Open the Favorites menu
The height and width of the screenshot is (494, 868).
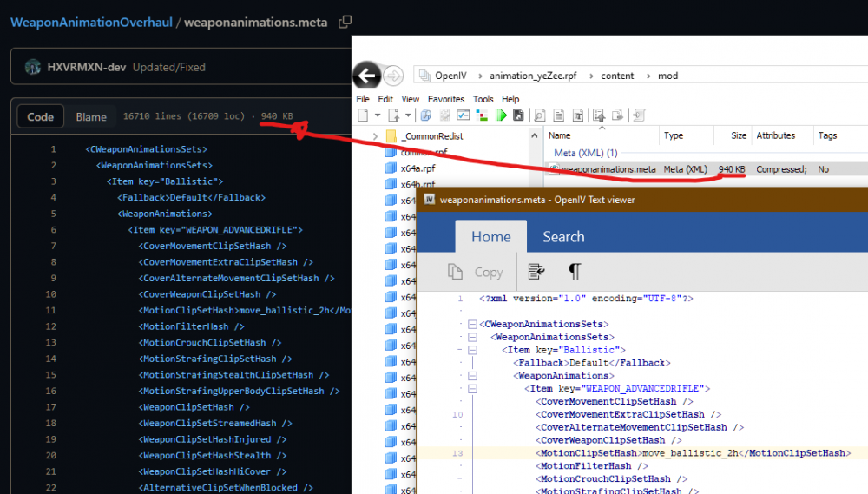(445, 99)
